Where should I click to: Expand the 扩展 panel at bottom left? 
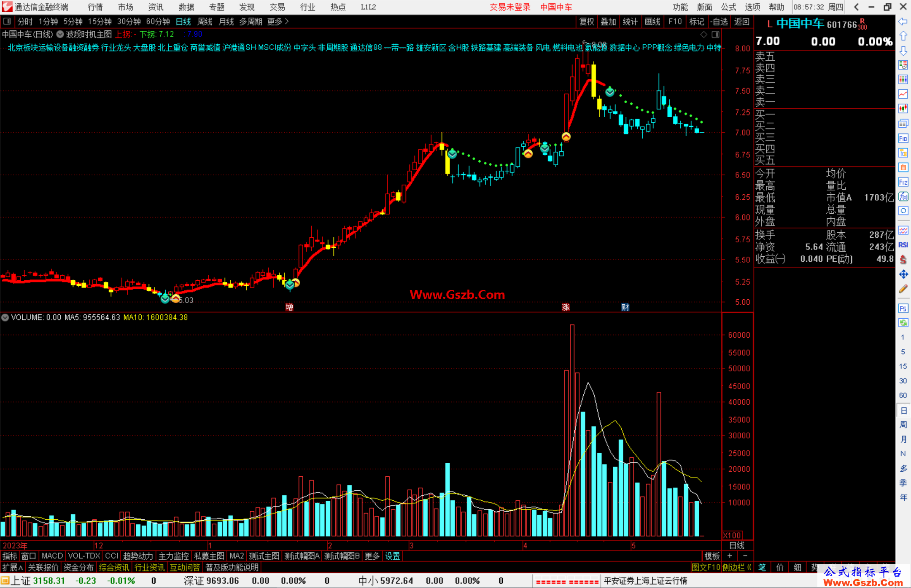13,567
